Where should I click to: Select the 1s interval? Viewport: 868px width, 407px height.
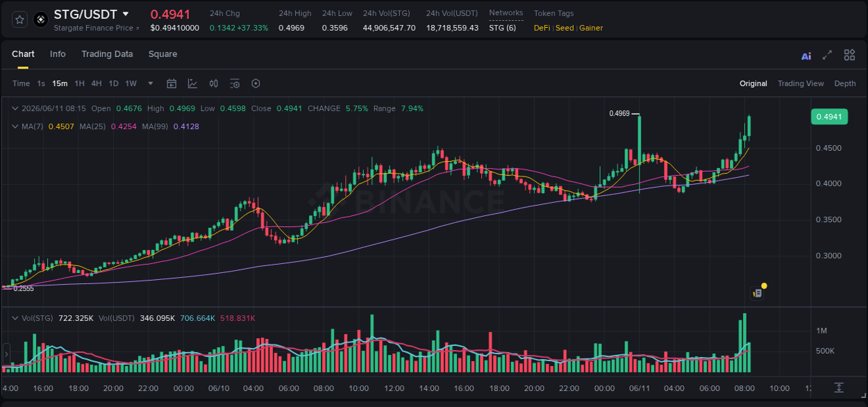coord(41,83)
